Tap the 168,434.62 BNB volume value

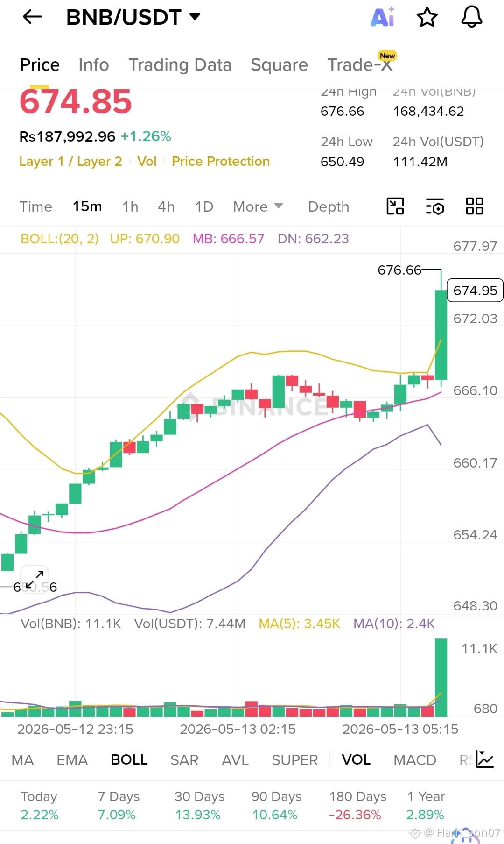[x=428, y=111]
